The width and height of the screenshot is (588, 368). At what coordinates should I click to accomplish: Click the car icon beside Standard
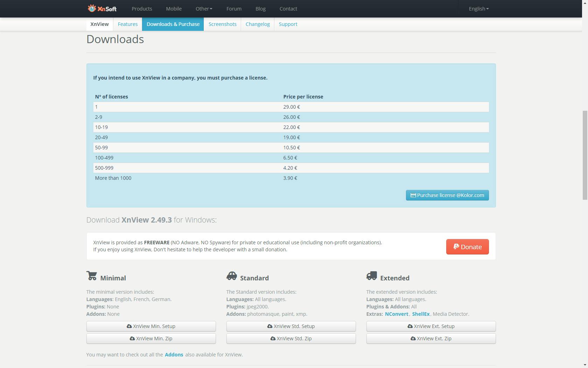coord(232,276)
